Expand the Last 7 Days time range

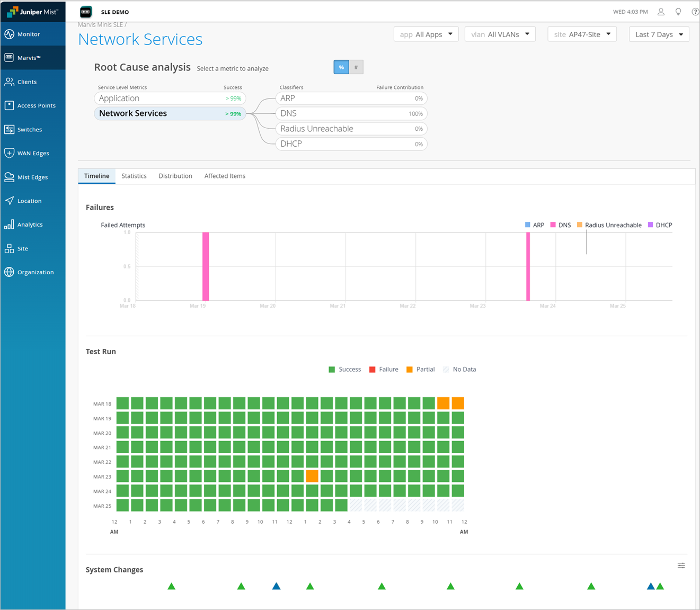(x=659, y=34)
